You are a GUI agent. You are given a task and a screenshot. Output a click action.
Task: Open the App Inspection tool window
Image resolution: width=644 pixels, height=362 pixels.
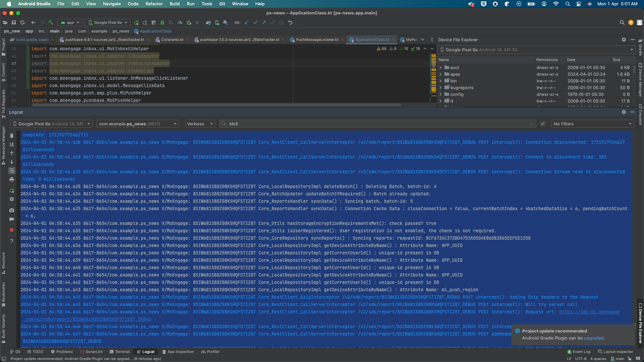[x=178, y=352]
